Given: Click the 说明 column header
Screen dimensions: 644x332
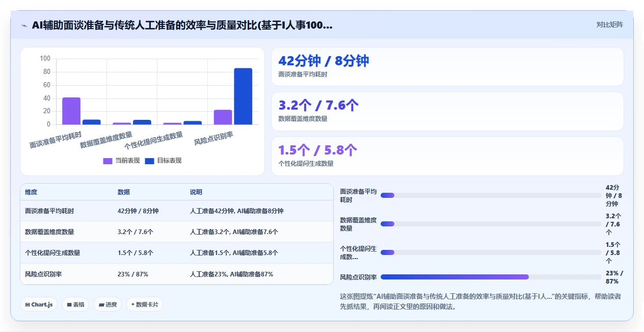Looking at the screenshot, I should pyautogui.click(x=196, y=192).
